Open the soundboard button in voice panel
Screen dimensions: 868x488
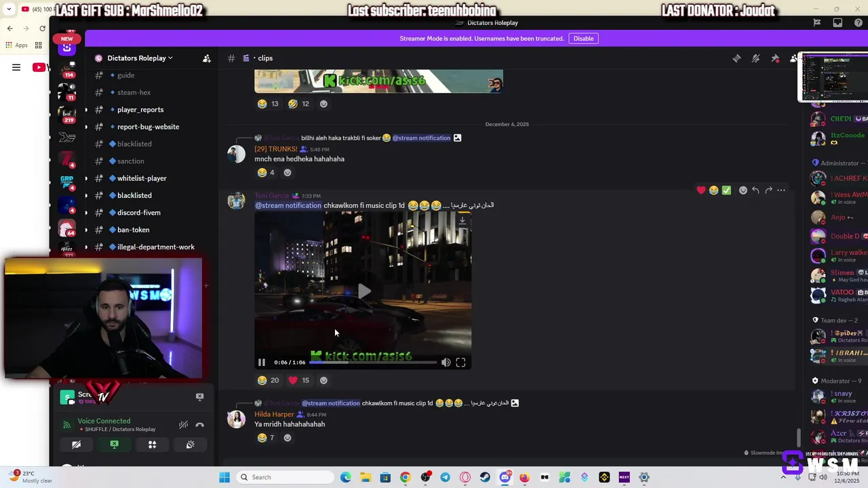[x=190, y=445]
